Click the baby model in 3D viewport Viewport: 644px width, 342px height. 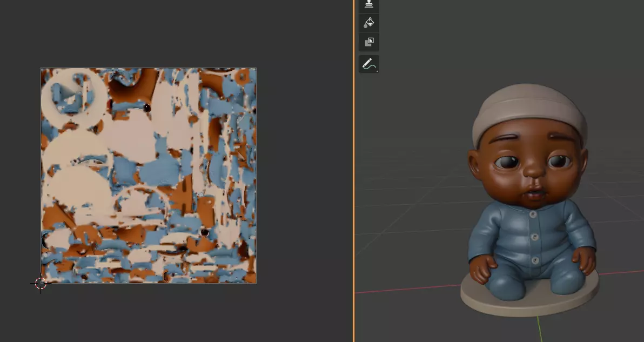(529, 199)
